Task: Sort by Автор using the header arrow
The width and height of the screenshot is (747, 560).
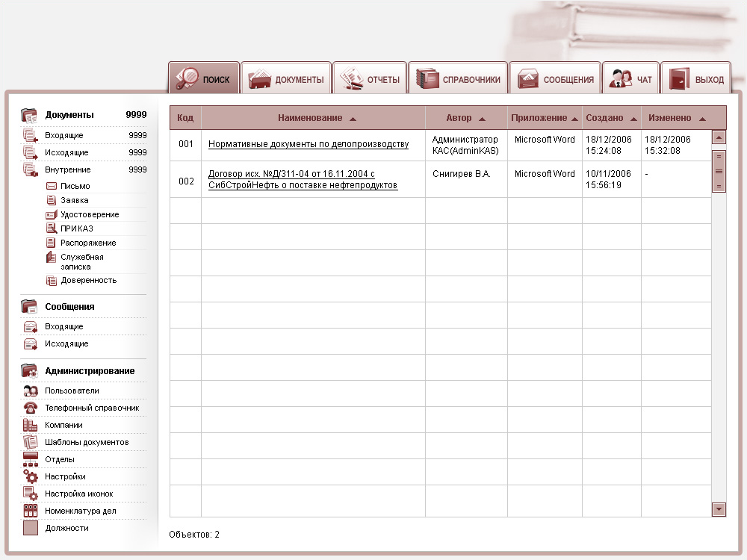Action: pyautogui.click(x=482, y=119)
